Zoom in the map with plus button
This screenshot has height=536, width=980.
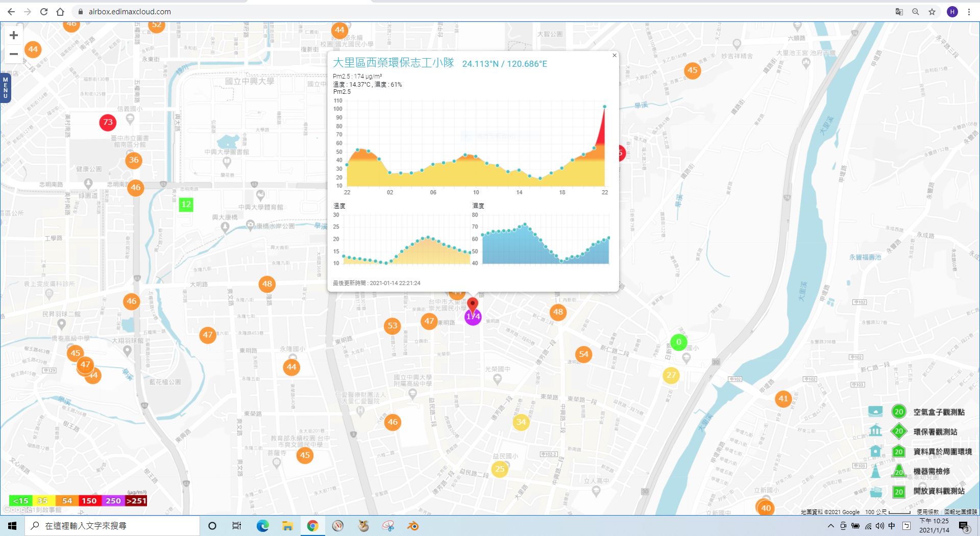(14, 35)
